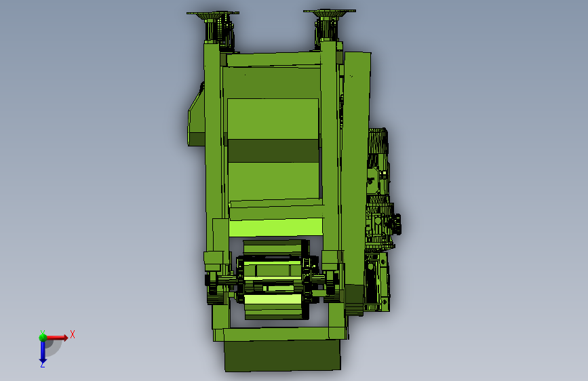Click the red "X" label of the triad

point(73,334)
